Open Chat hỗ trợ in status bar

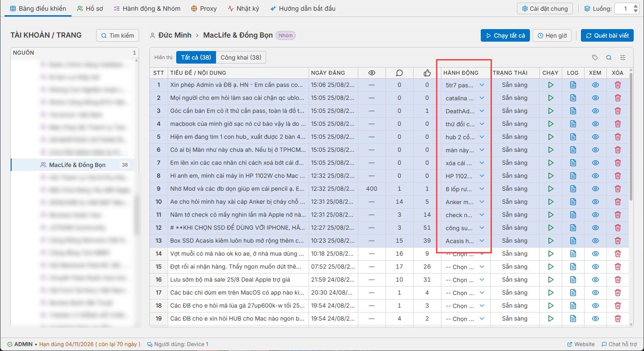619,344
